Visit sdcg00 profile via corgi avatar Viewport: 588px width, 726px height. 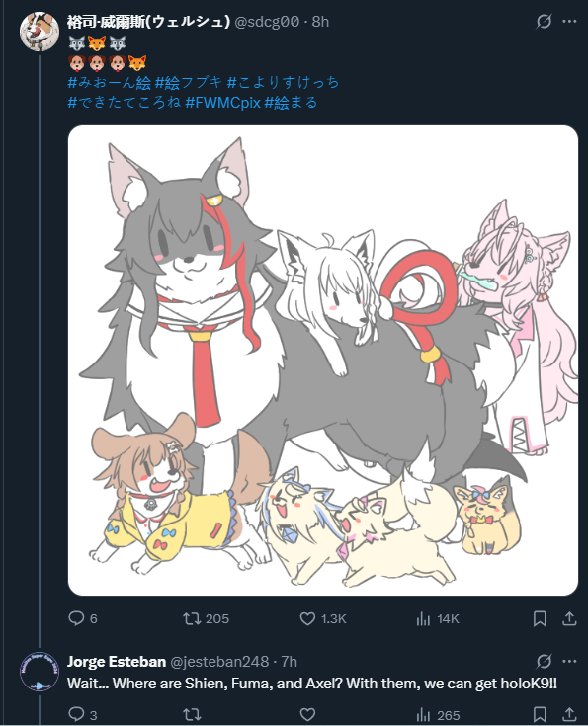(40, 32)
